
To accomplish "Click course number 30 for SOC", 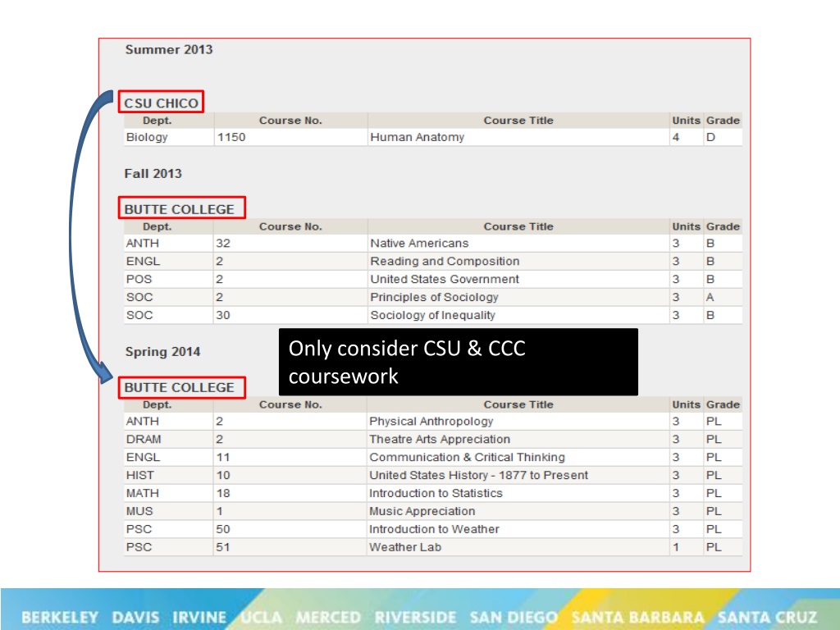I will pos(223,315).
